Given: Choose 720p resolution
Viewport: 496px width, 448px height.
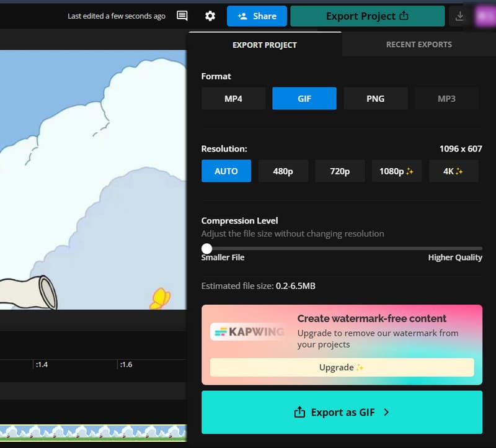Looking at the screenshot, I should coord(340,171).
